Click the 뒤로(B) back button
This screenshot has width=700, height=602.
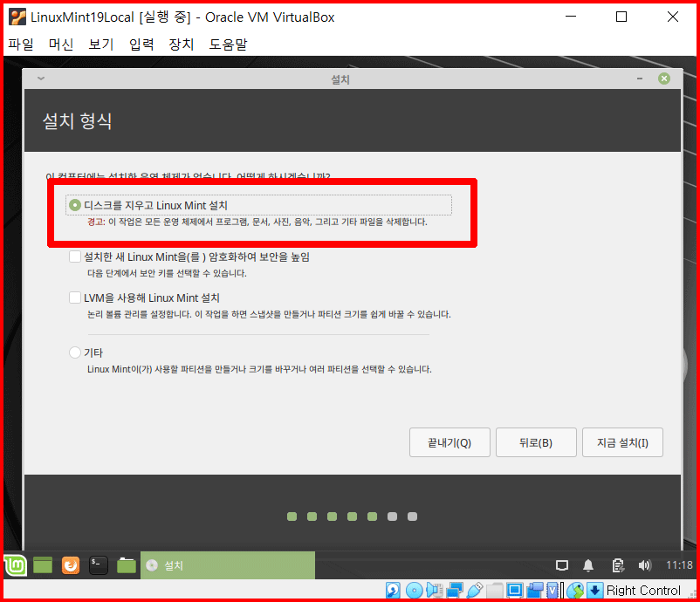point(536,442)
